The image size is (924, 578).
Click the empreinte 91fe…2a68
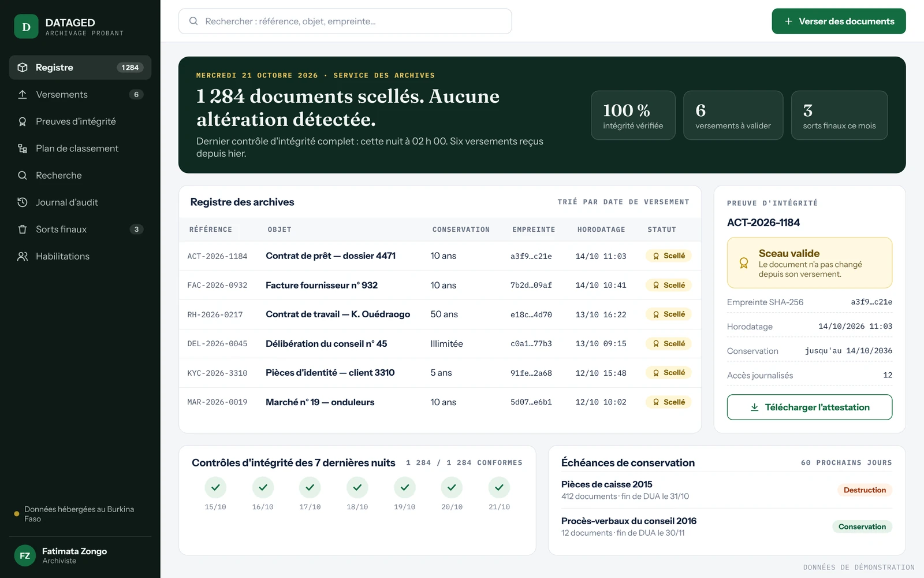point(531,373)
